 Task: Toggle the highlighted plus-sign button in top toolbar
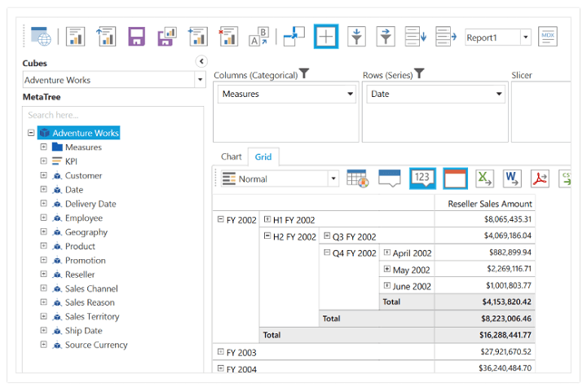click(x=326, y=37)
